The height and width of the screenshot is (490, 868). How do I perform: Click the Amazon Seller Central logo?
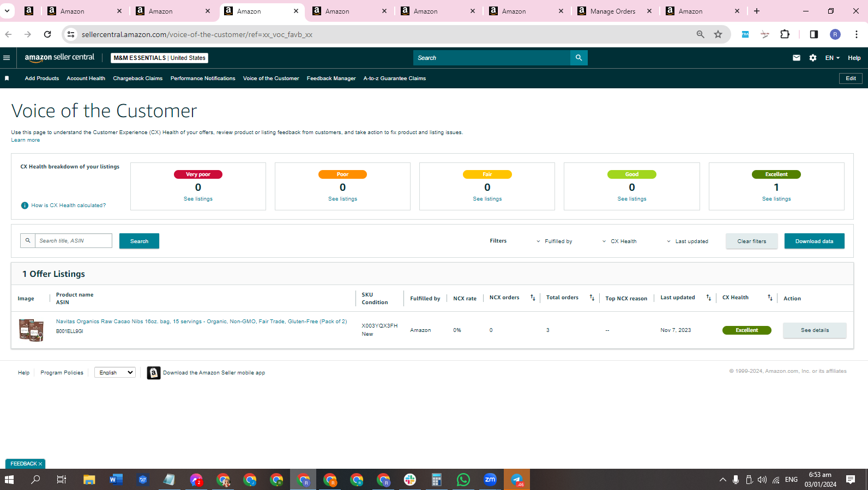pyautogui.click(x=59, y=57)
